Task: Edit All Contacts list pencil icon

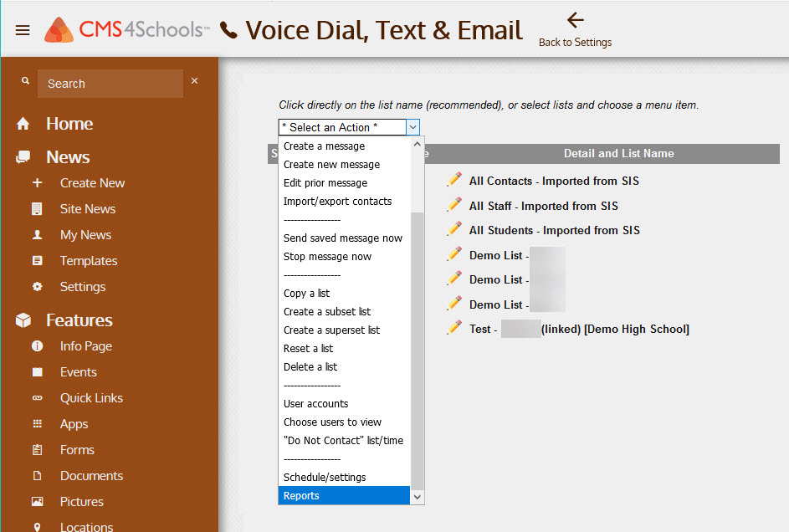Action: click(x=453, y=180)
